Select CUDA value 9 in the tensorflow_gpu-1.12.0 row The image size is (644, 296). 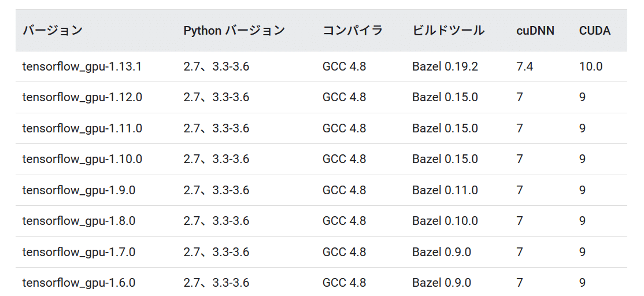click(x=582, y=97)
